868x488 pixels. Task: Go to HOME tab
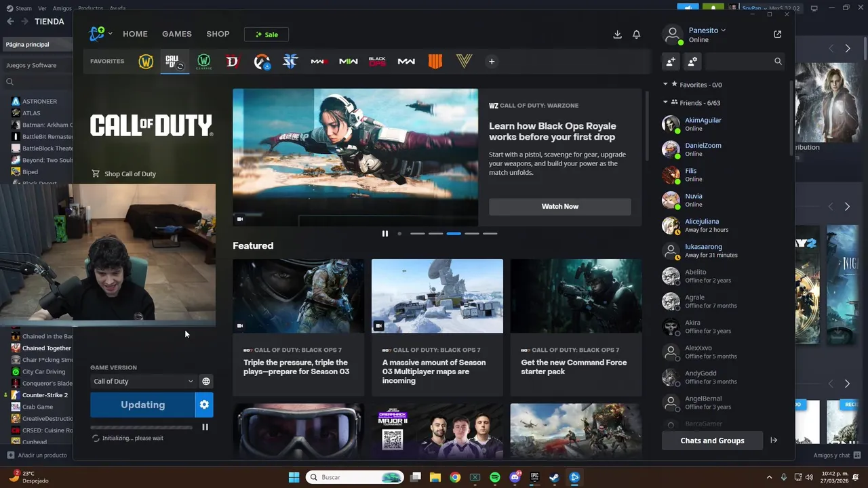coord(135,34)
